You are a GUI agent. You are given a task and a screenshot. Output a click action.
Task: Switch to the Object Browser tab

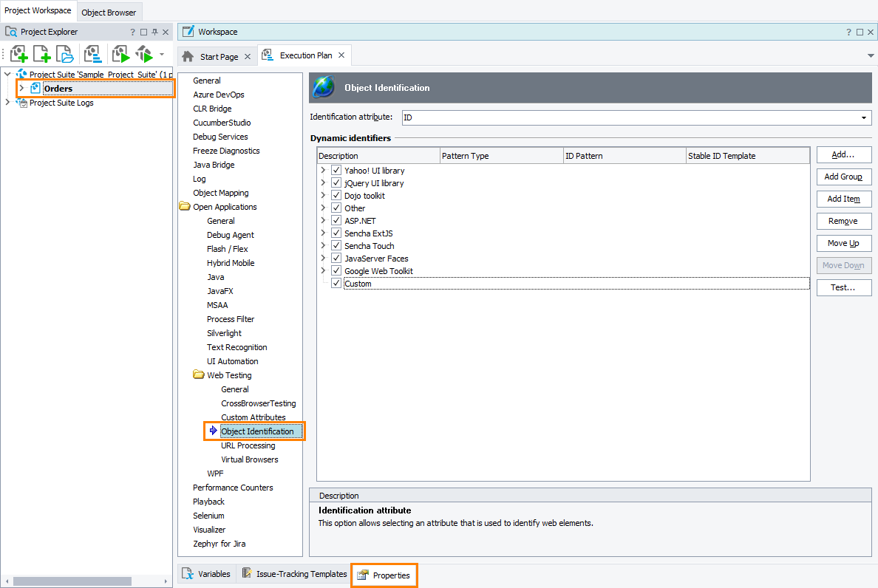click(109, 12)
